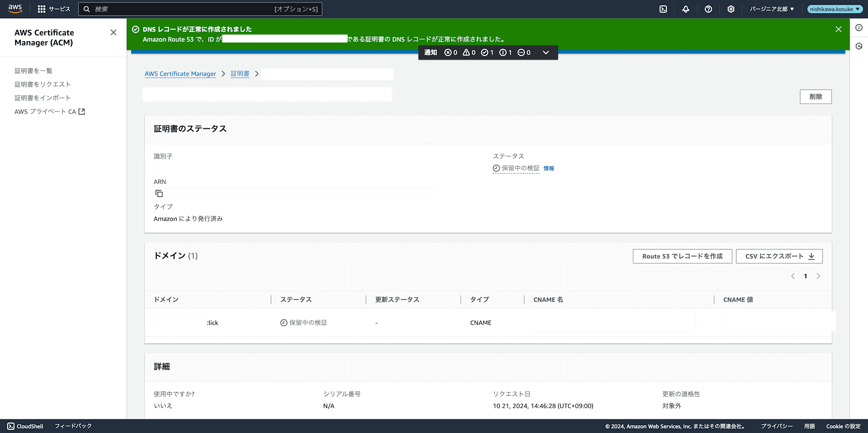Image resolution: width=868 pixels, height=433 pixels.
Task: Copy the ARN with the copy icon
Action: pyautogui.click(x=159, y=194)
